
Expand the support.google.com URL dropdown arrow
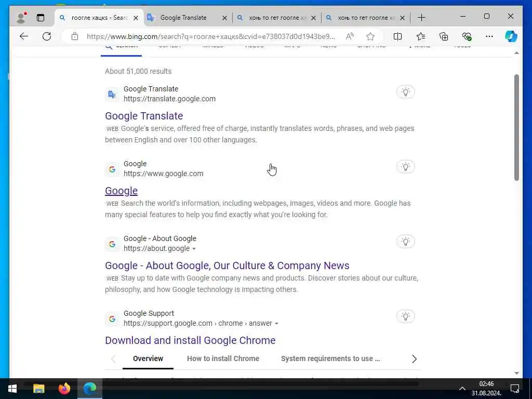pos(276,324)
